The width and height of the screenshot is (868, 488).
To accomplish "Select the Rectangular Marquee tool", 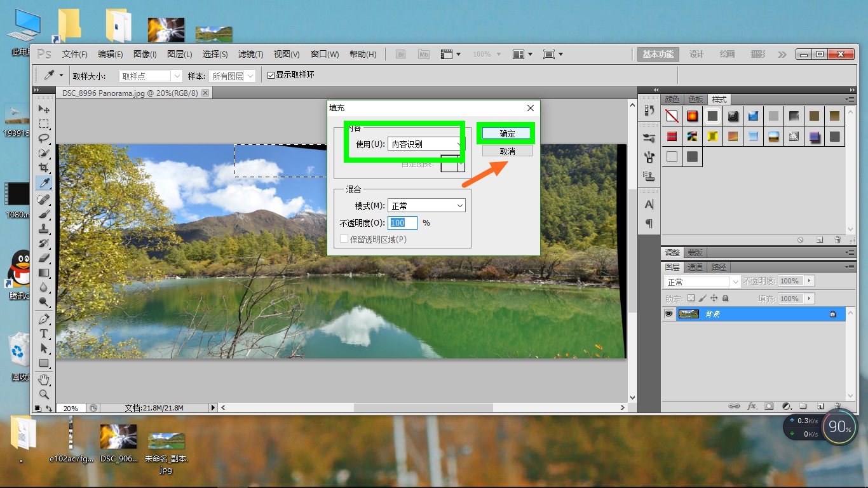I will 44,124.
